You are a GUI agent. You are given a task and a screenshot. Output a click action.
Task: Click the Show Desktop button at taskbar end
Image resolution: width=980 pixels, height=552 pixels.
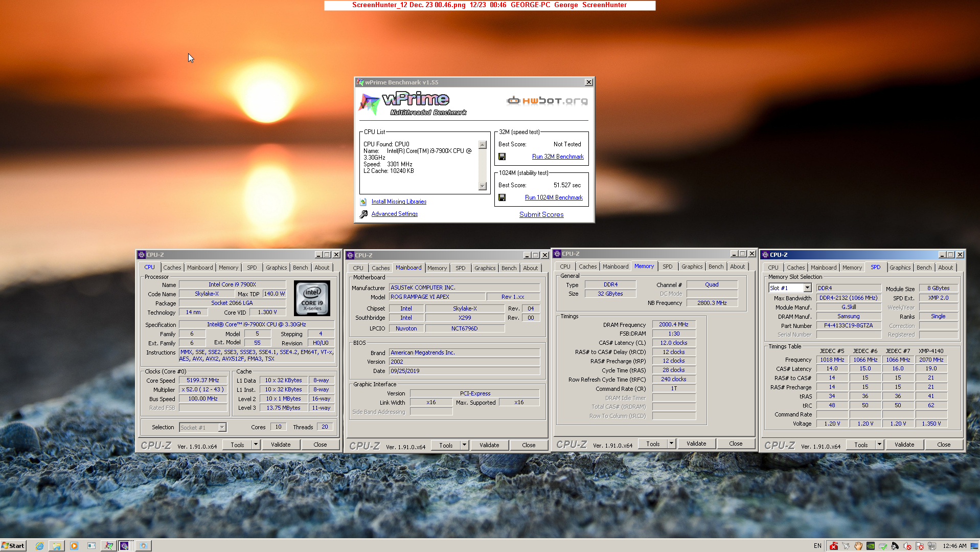point(974,546)
